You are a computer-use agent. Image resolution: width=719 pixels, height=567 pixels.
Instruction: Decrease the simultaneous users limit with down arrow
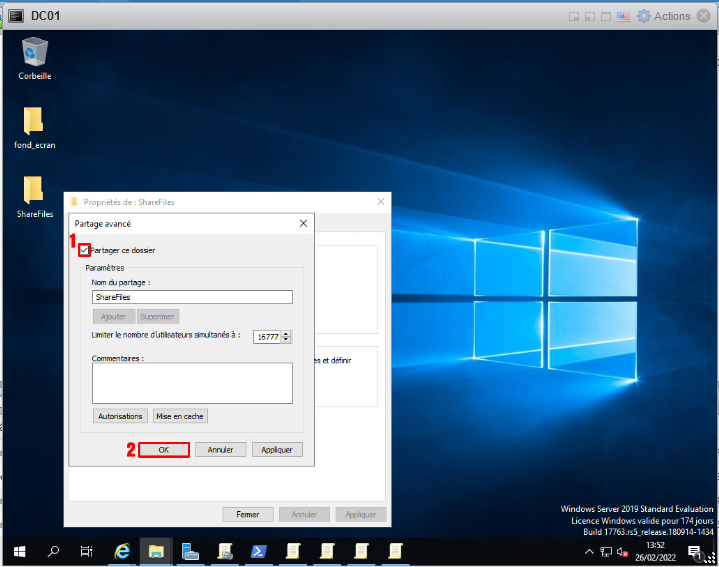pos(287,340)
